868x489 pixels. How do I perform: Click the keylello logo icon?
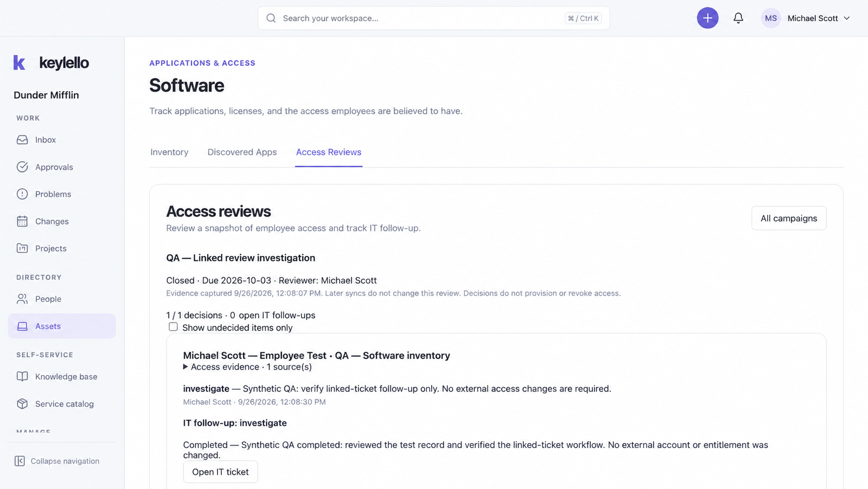pos(19,63)
